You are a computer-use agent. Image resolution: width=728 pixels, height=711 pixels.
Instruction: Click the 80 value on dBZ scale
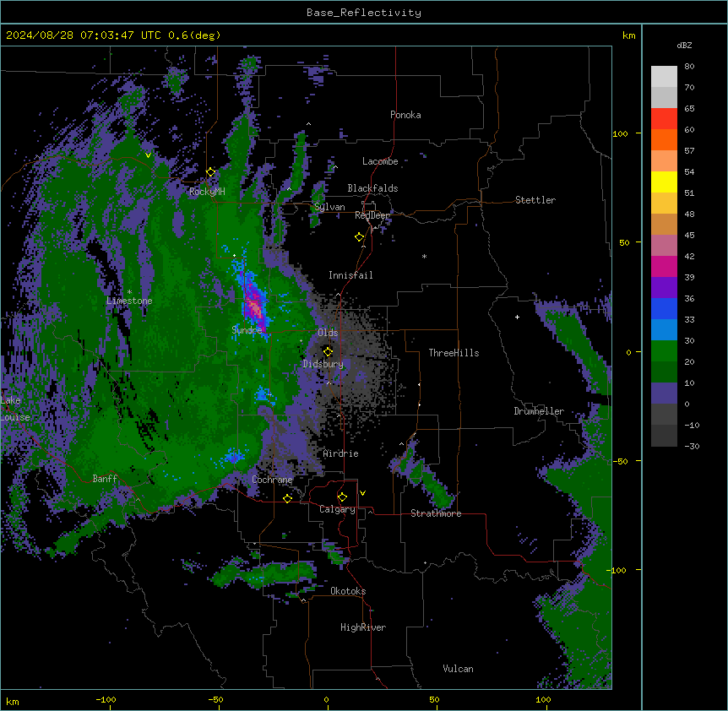point(689,67)
